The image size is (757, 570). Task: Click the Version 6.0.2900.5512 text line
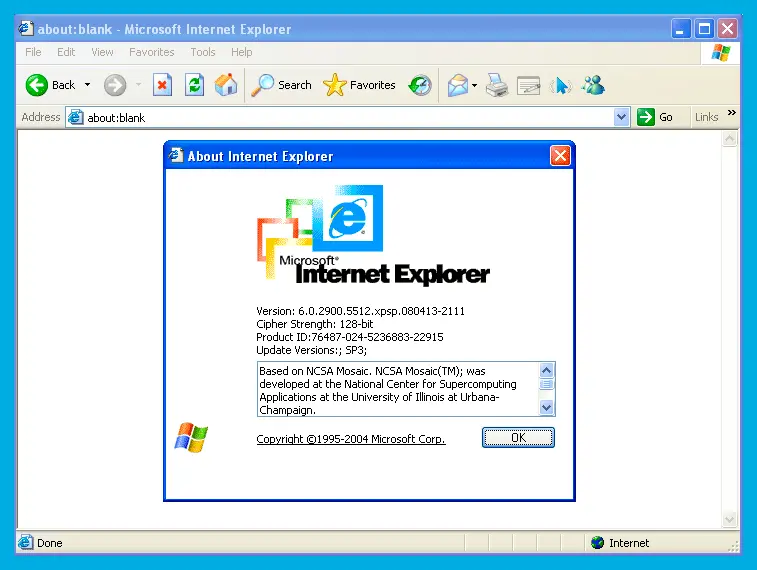coord(360,311)
